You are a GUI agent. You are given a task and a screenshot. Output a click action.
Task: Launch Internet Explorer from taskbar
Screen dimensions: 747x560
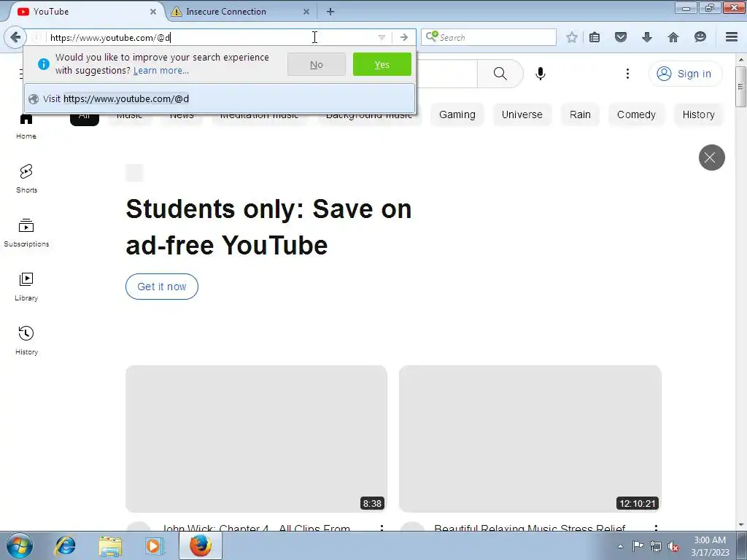point(65,545)
